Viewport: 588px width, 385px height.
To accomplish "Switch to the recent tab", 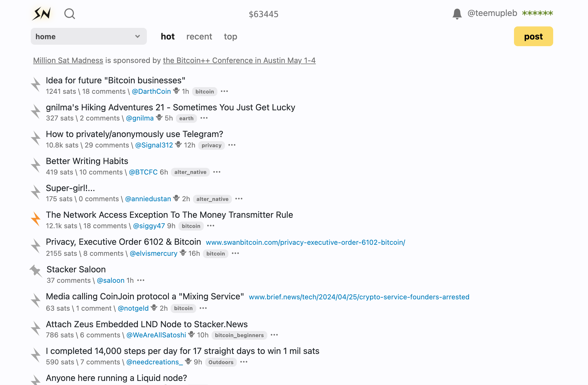I will click(199, 37).
